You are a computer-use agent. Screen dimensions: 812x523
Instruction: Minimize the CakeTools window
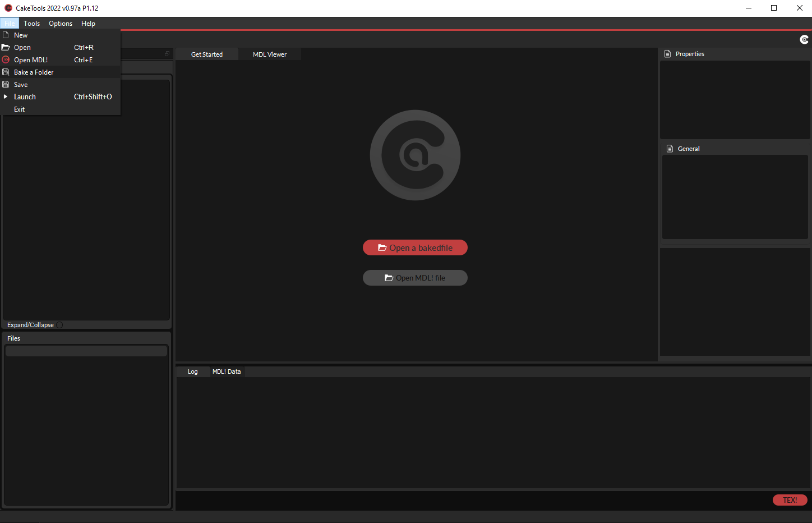[749, 8]
